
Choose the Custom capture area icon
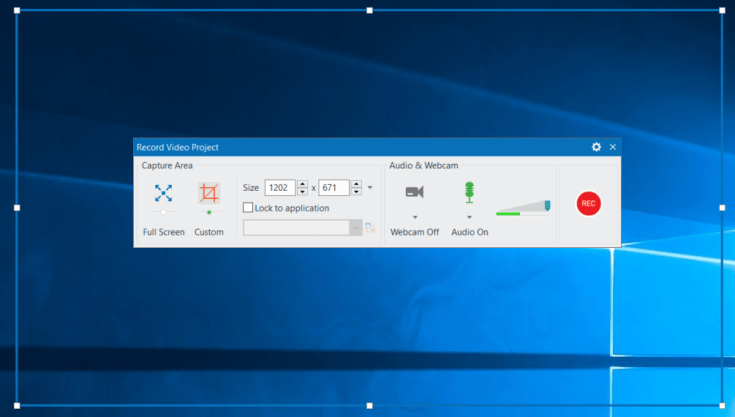(209, 193)
